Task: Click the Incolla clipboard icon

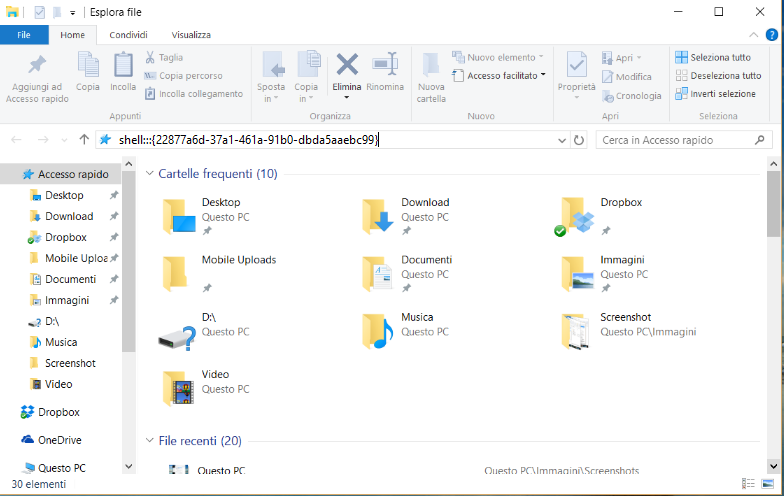Action: (x=123, y=66)
